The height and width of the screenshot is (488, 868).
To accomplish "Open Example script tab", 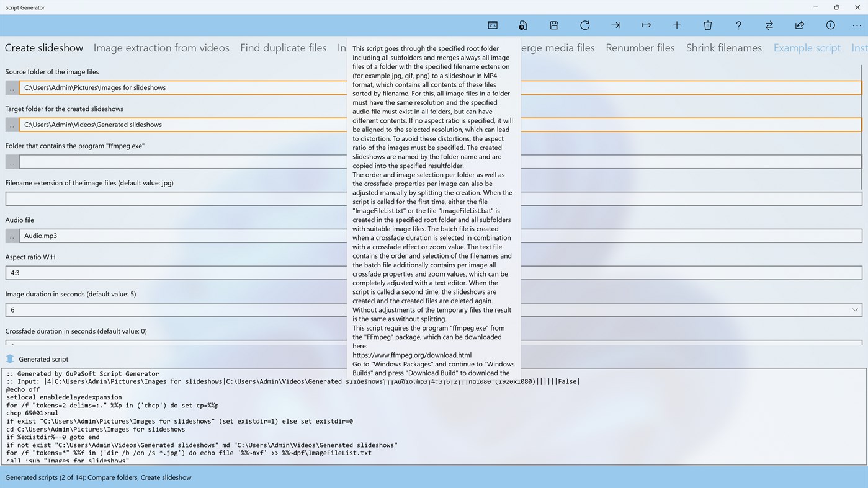I will [807, 48].
